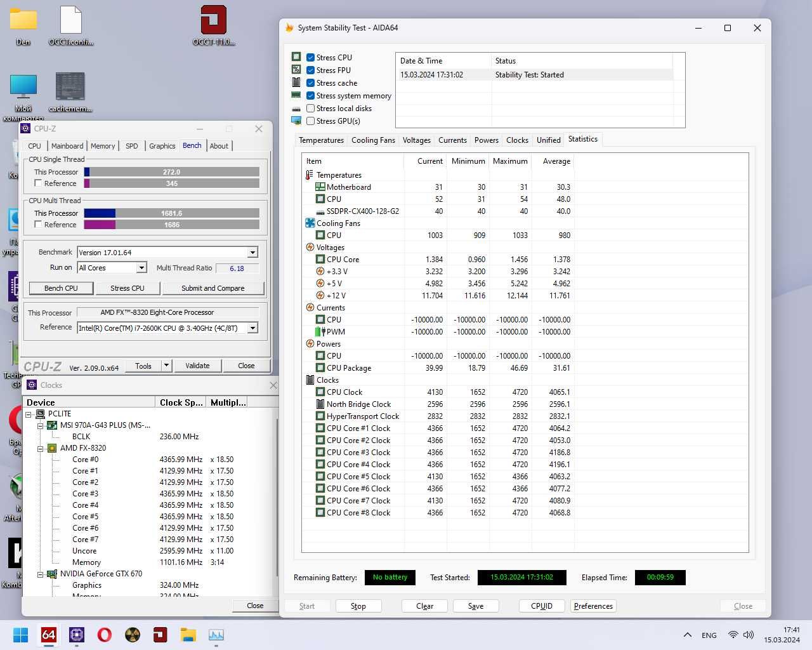Click the Bench CPU button

61,288
